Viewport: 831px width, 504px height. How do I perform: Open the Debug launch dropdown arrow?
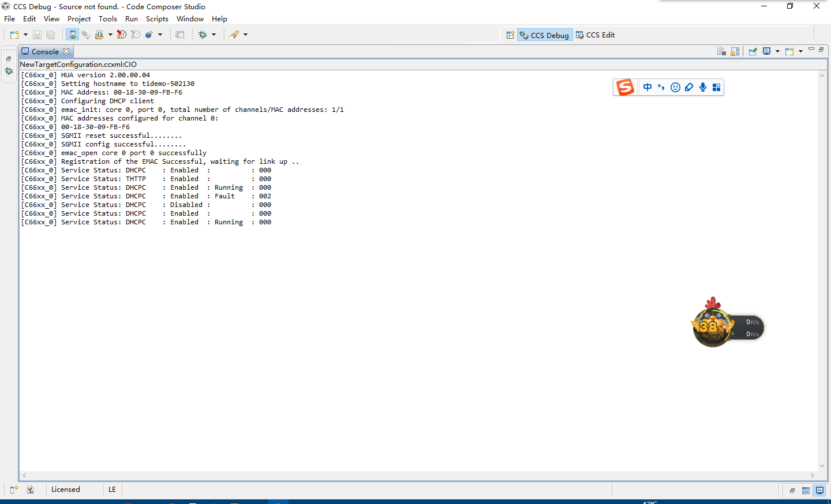click(x=214, y=35)
